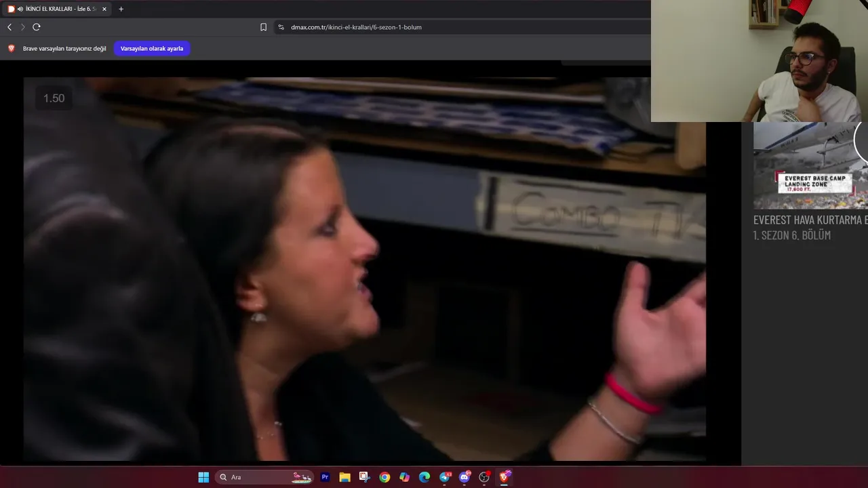Screen dimensions: 868x488
Task: Open the 'EVEREST HAVA KURTARMA' title link
Action: click(x=810, y=220)
